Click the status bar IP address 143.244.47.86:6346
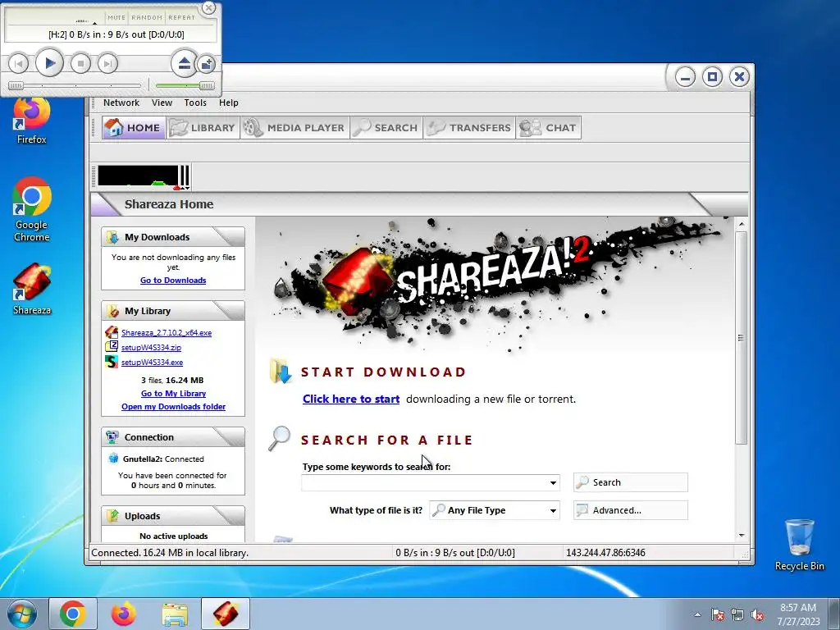 pos(605,552)
